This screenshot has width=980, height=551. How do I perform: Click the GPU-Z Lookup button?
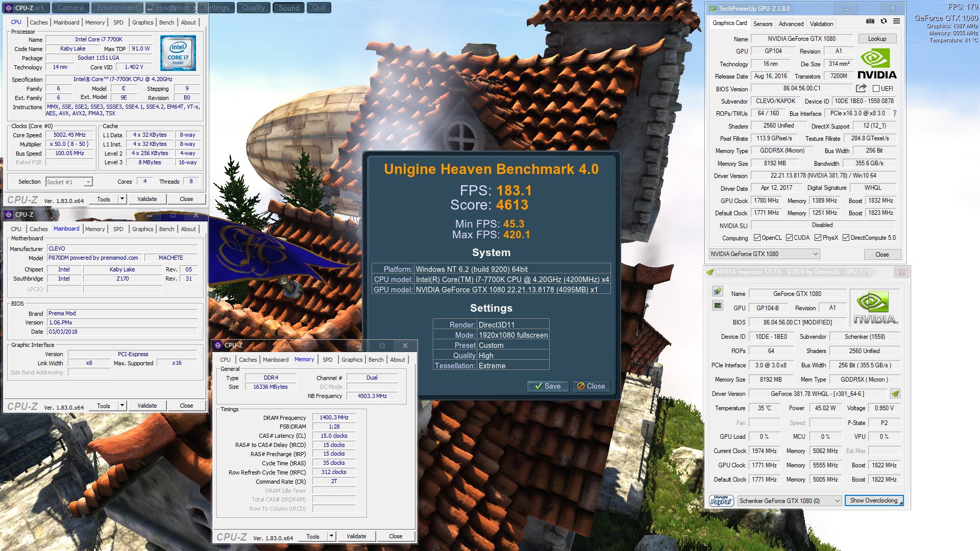pyautogui.click(x=877, y=39)
